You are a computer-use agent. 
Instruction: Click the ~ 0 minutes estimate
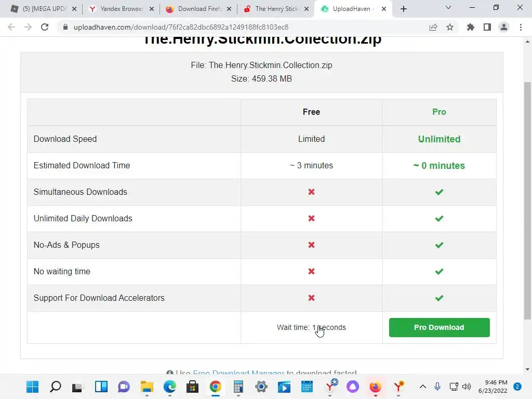point(439,166)
